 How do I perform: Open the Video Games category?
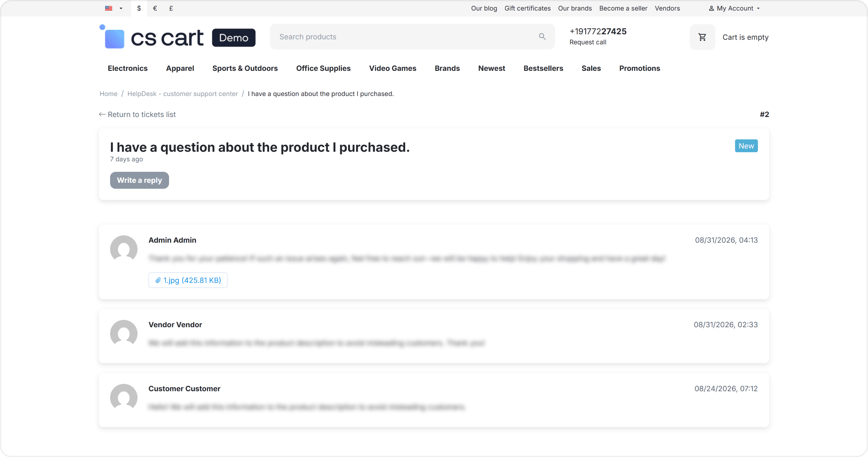tap(392, 68)
